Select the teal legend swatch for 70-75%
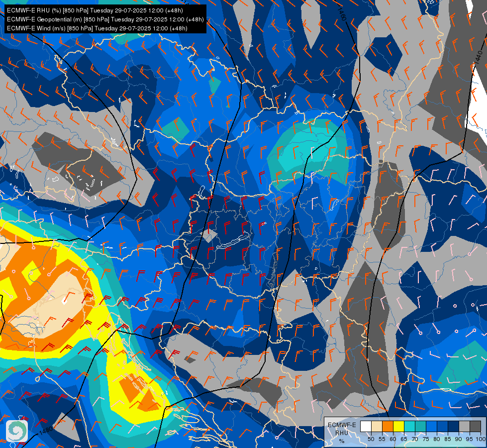 [x=420, y=426]
